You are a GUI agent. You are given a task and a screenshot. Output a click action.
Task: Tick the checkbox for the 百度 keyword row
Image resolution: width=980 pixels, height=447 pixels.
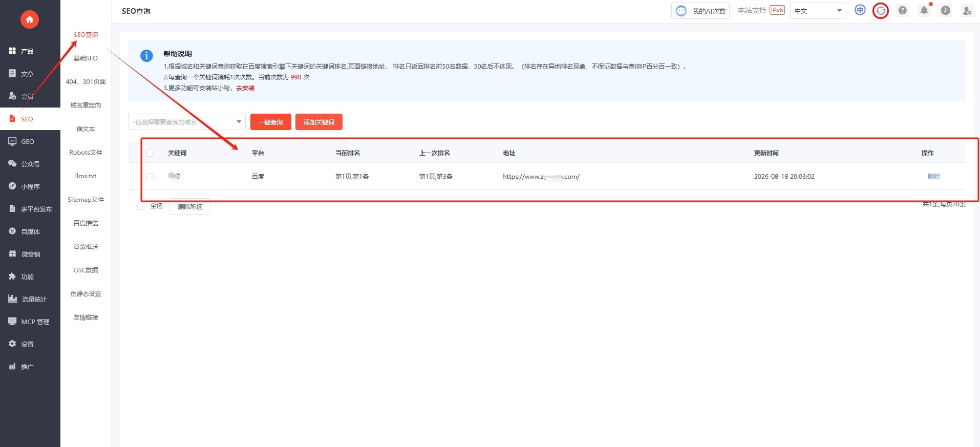(x=150, y=177)
